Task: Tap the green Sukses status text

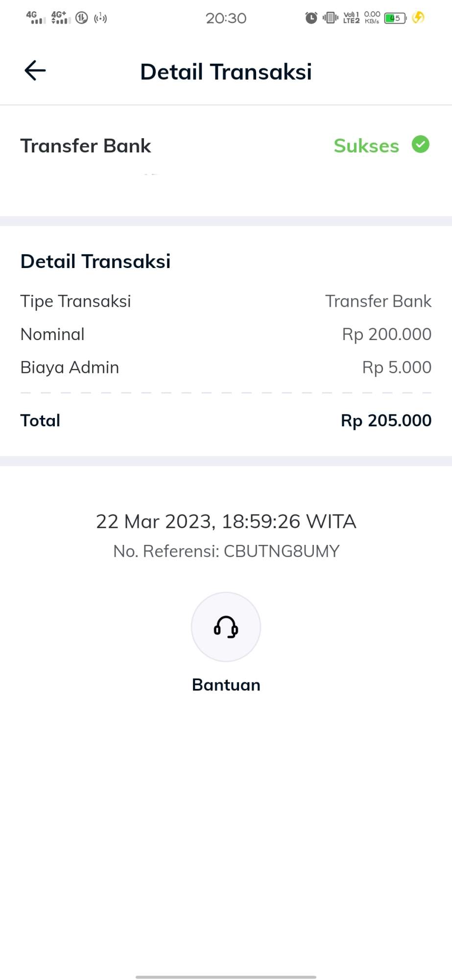Action: [x=366, y=146]
